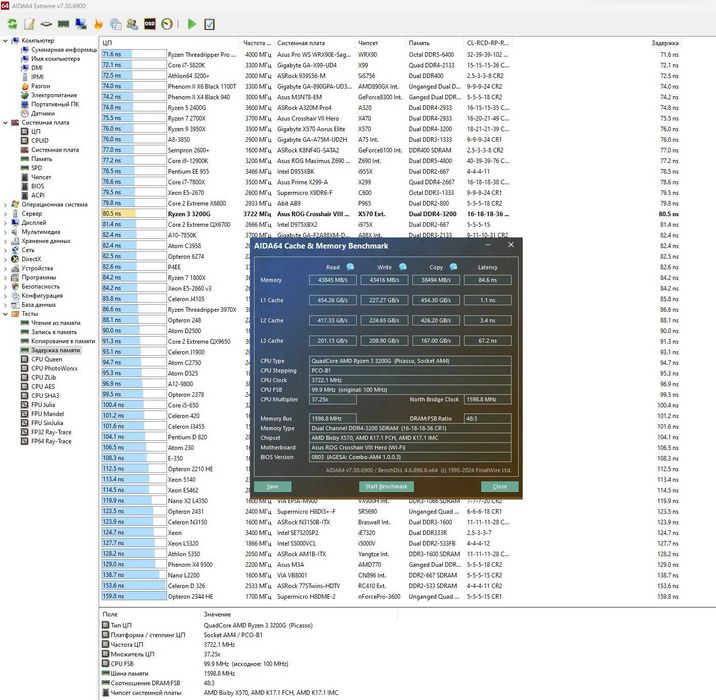Sort by Частота column header

pos(257,43)
